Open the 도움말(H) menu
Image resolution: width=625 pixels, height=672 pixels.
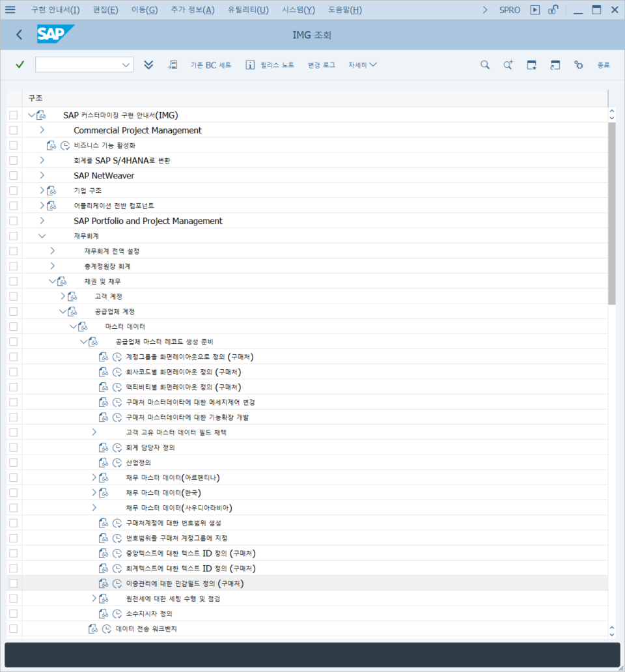tap(345, 10)
